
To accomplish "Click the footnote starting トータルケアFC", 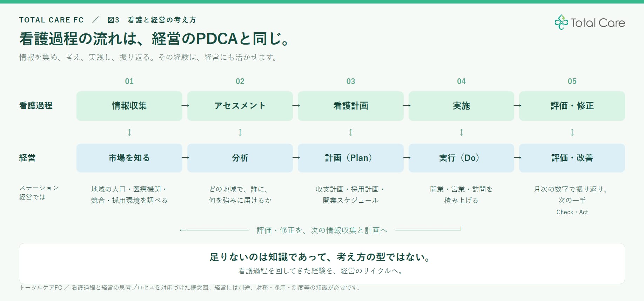I will point(190,288).
